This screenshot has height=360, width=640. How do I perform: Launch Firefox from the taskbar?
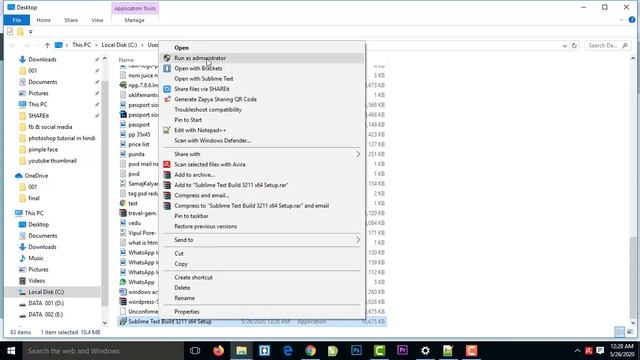click(x=218, y=351)
